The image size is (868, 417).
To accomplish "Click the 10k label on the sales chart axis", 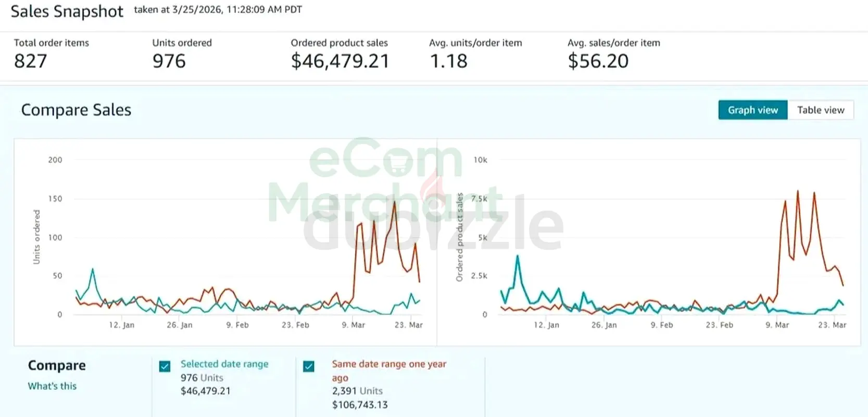I will tap(480, 160).
